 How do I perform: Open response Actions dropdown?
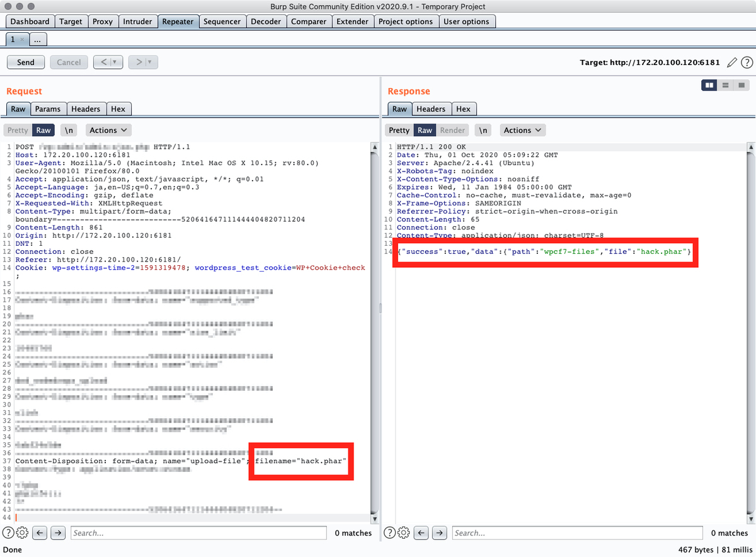523,130
